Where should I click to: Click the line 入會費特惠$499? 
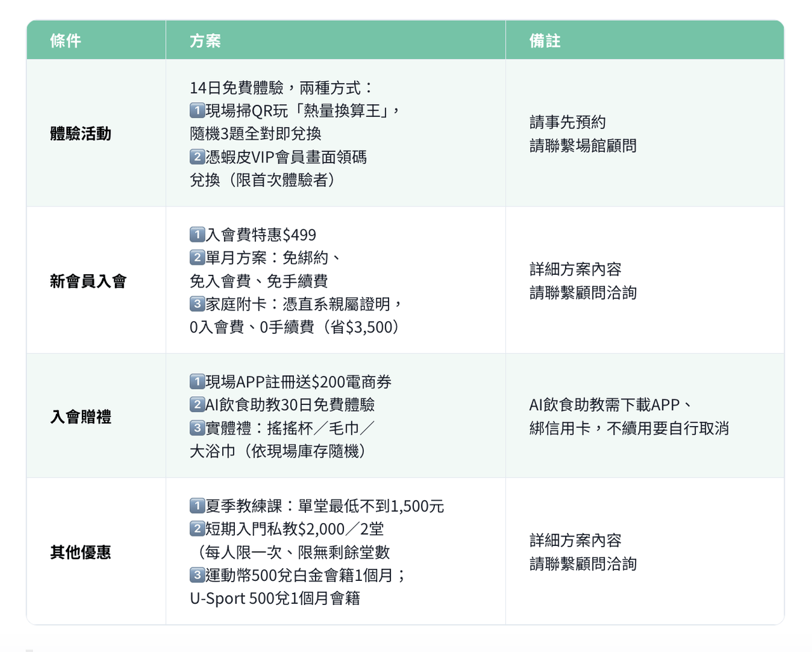coord(253,235)
